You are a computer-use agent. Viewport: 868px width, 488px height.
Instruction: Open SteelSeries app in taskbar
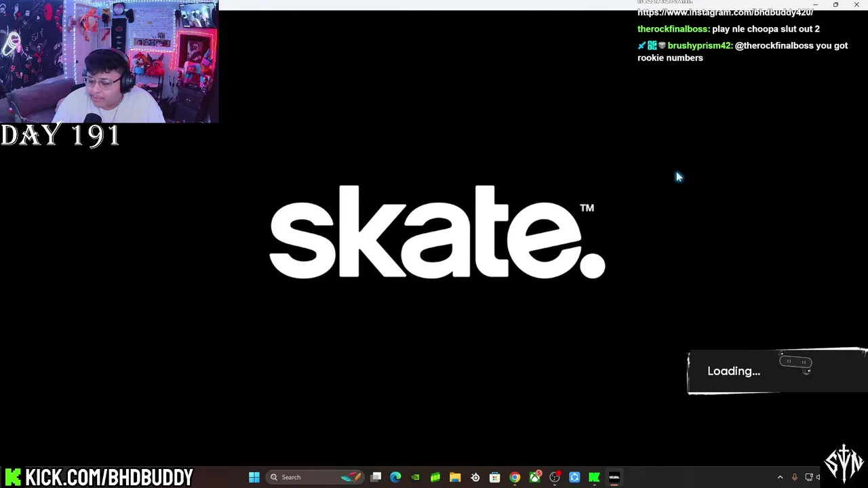coord(475,477)
